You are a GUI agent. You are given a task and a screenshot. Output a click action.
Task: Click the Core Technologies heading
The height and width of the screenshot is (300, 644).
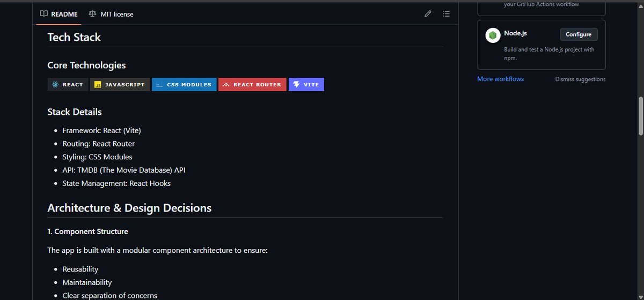86,65
